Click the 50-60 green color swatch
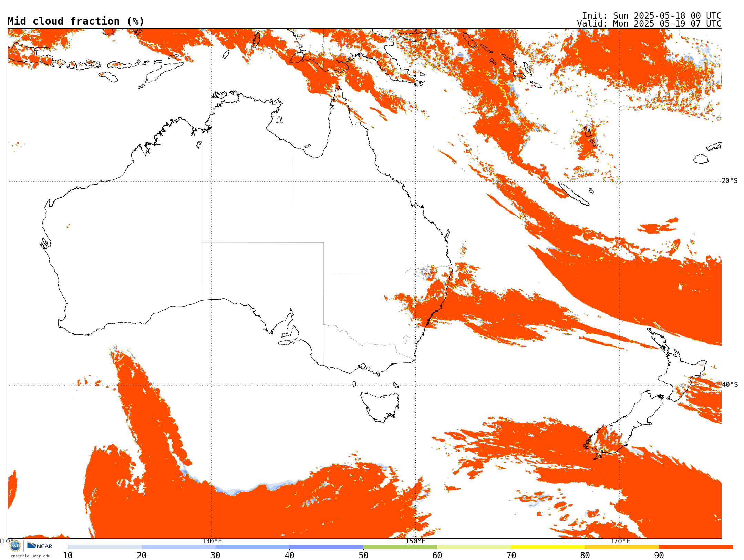The height and width of the screenshot is (560, 744). (x=400, y=547)
